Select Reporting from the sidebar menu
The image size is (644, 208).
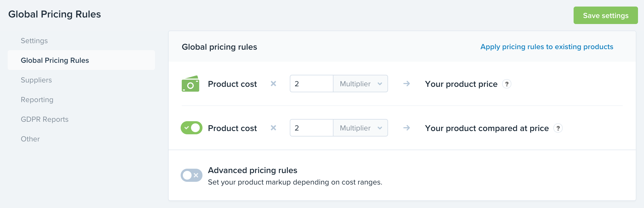coord(37,100)
